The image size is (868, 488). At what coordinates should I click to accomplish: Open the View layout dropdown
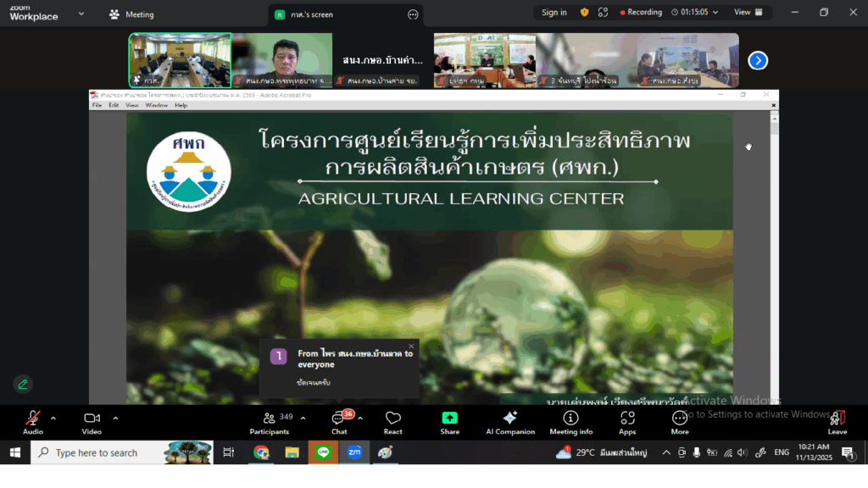pos(748,13)
